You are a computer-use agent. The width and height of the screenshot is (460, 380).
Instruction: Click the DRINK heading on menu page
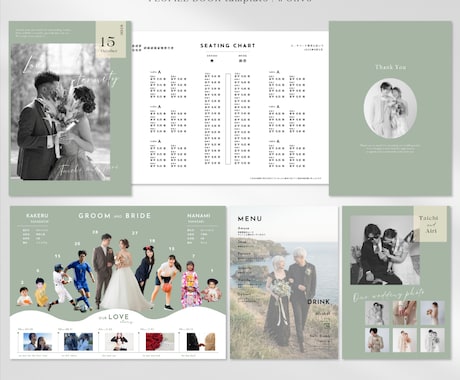pos(318,302)
